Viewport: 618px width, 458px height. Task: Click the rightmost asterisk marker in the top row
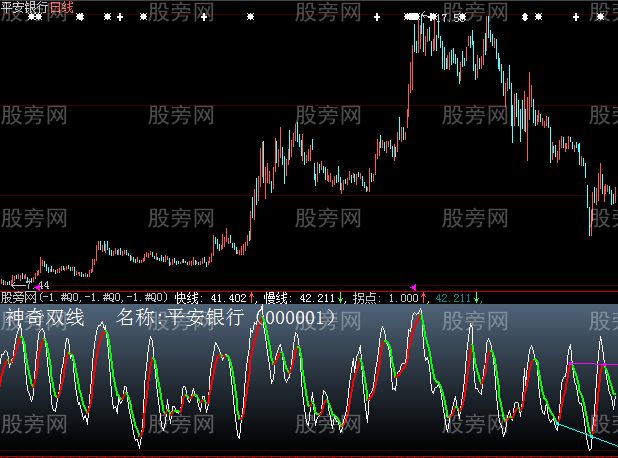pyautogui.click(x=599, y=17)
